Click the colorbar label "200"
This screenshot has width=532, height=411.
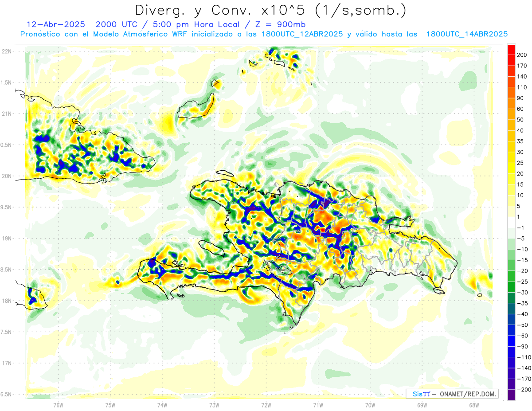pyautogui.click(x=522, y=55)
